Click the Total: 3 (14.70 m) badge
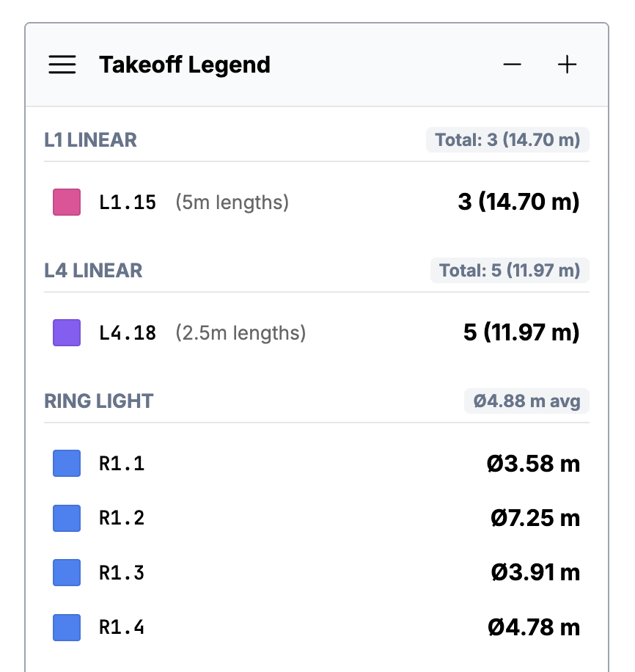The image size is (635, 672). pyautogui.click(x=508, y=140)
